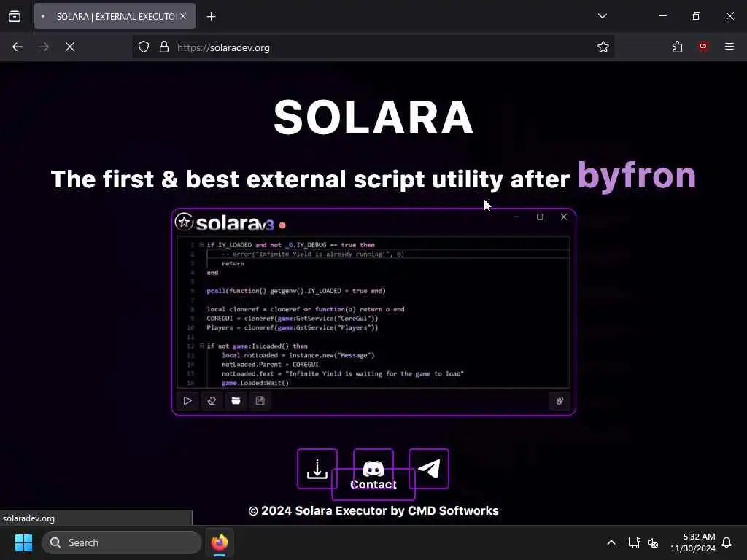Close the SOLARA browser tab
The image size is (747, 560).
click(183, 16)
